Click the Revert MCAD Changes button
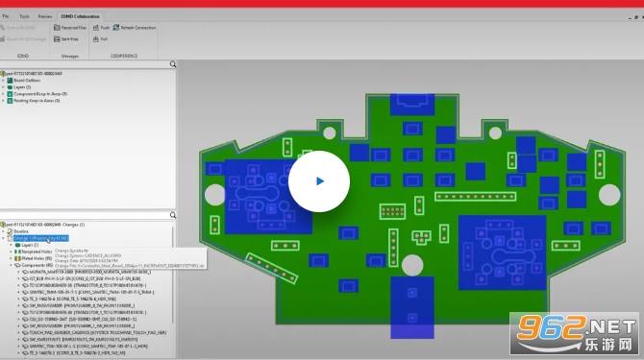The image size is (644, 360). coord(23,39)
